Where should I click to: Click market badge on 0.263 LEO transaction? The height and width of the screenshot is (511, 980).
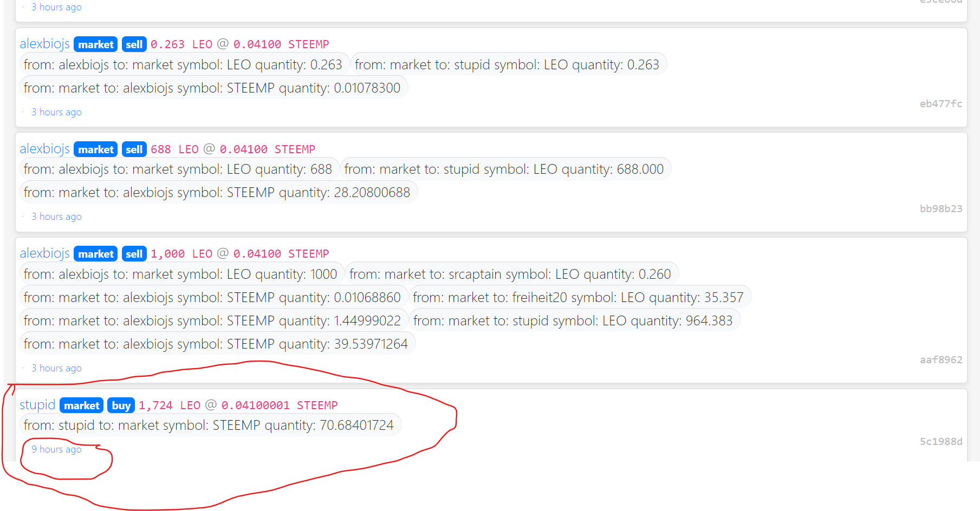coord(96,44)
